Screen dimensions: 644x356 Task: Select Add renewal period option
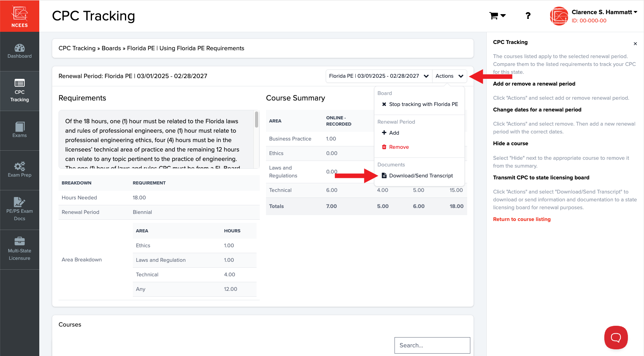[391, 133]
